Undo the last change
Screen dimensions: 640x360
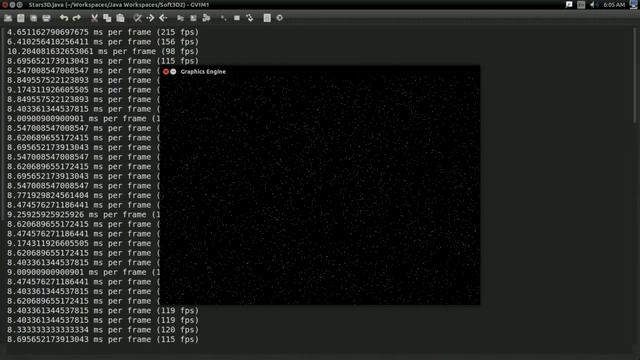pos(64,18)
